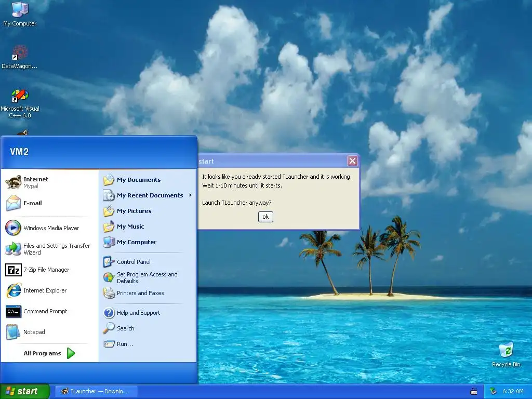Click the 7-Zip File Manager icon
The width and height of the screenshot is (532, 399).
click(13, 270)
